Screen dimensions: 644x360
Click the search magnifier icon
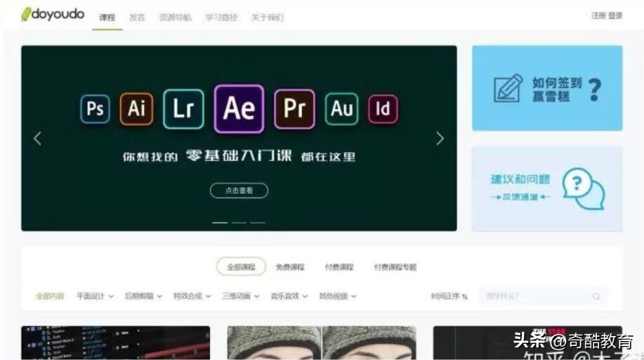tap(596, 297)
